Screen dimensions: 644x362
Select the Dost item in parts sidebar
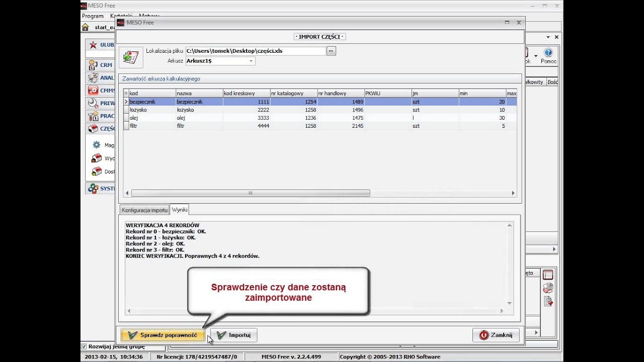(103, 171)
